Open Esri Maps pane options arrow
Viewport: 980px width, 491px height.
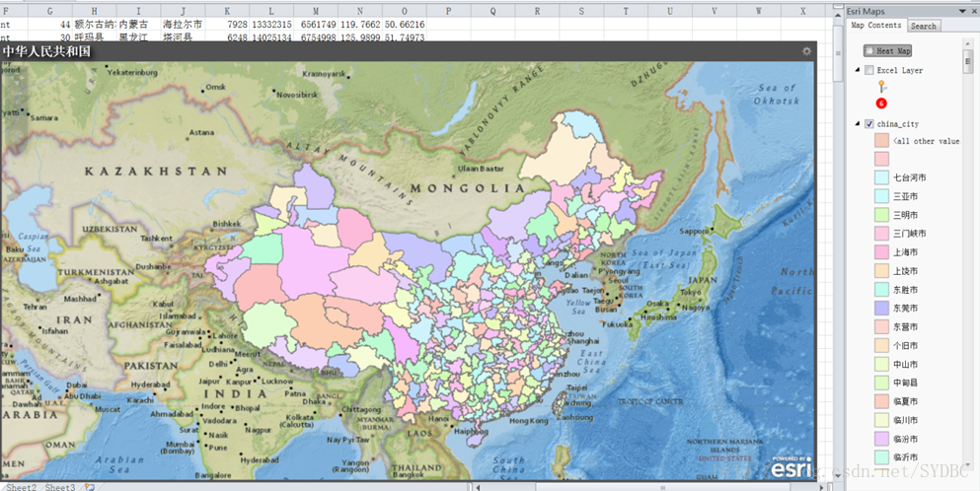pyautogui.click(x=961, y=11)
